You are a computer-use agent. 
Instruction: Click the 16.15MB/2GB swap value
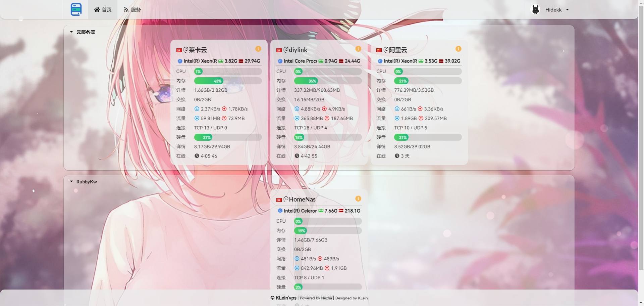tap(309, 100)
